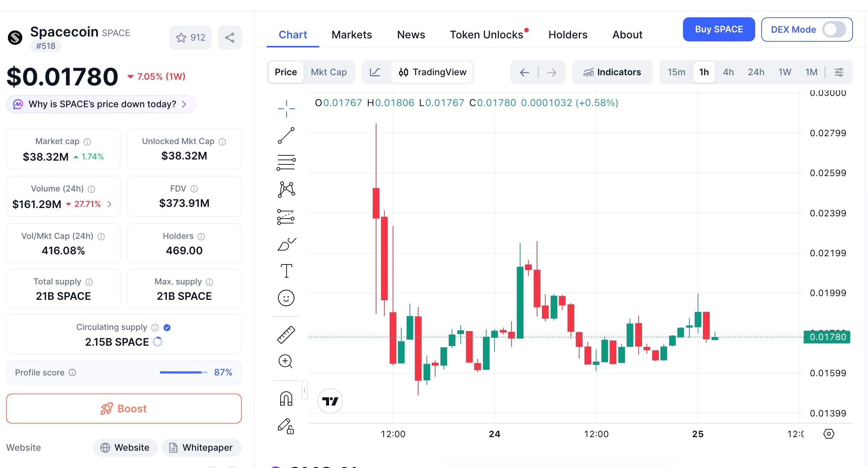Screen dimensions: 868x468
Task: Select the crosshair cursor tool
Action: pyautogui.click(x=286, y=108)
